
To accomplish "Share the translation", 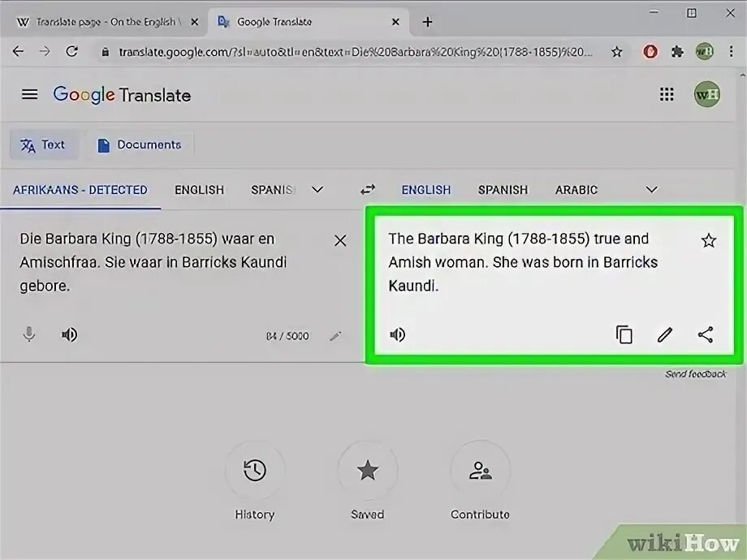I will 706,334.
